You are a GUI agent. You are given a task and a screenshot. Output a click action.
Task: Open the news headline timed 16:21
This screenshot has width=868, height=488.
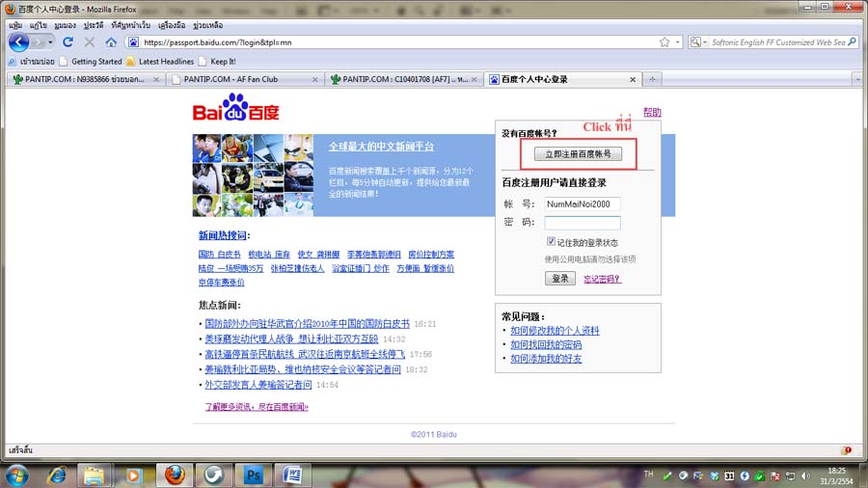pos(308,324)
